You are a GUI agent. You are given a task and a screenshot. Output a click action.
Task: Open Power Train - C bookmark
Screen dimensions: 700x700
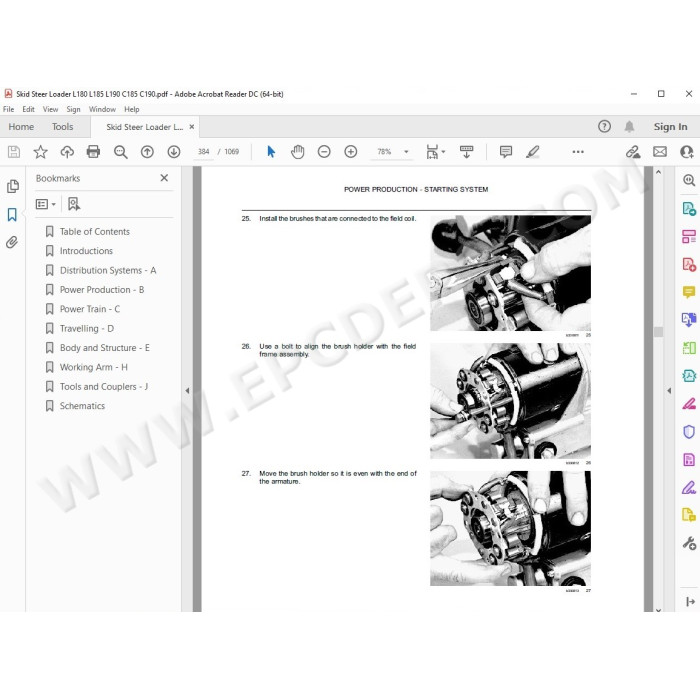tap(90, 309)
